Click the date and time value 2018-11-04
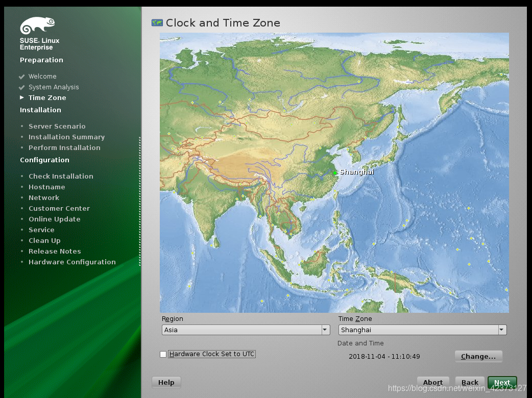 [x=384, y=356]
